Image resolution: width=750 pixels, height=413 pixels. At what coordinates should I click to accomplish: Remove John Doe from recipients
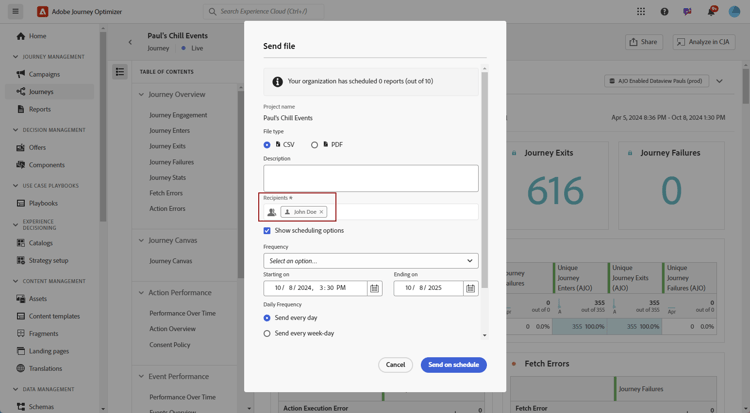pos(321,212)
